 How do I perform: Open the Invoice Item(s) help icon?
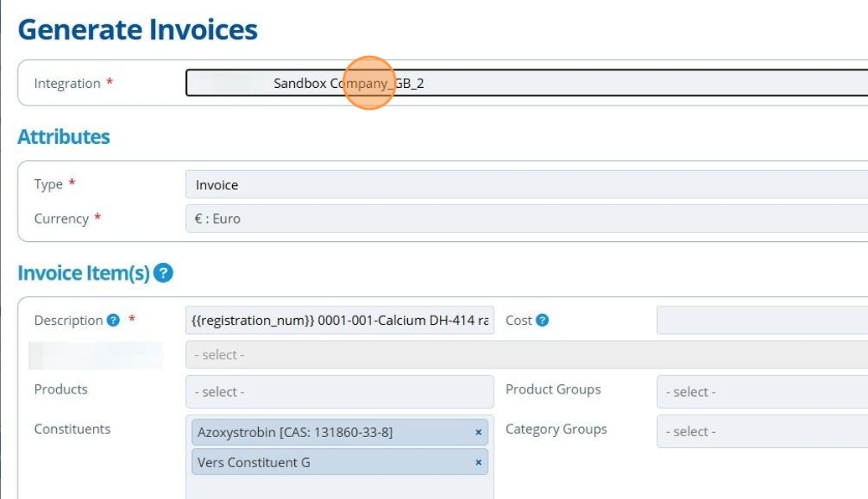point(163,273)
